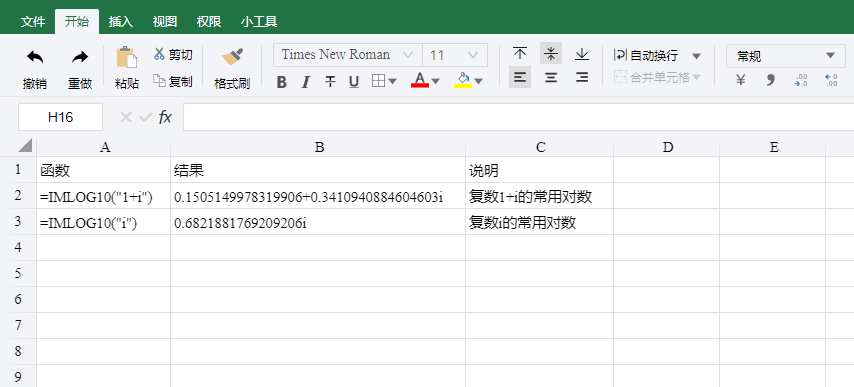This screenshot has height=387, width=854.
Task: Open borders dropdown arrow
Action: click(392, 82)
